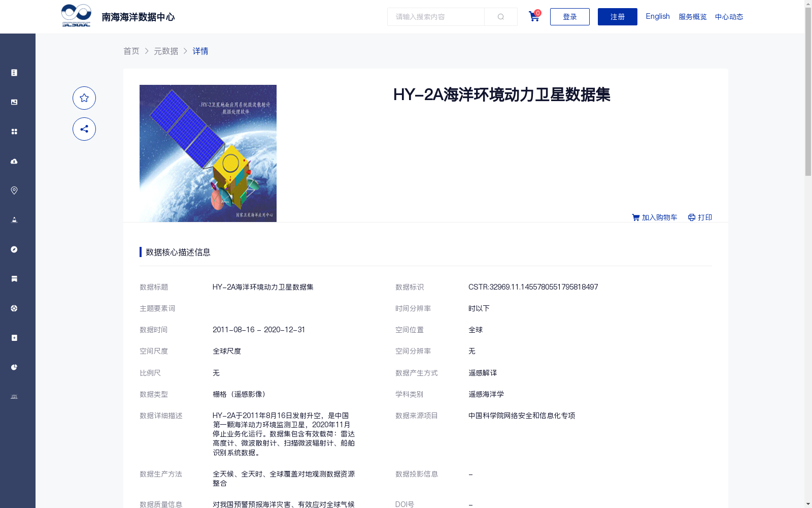Go to 首页 in the breadcrumb

click(131, 51)
